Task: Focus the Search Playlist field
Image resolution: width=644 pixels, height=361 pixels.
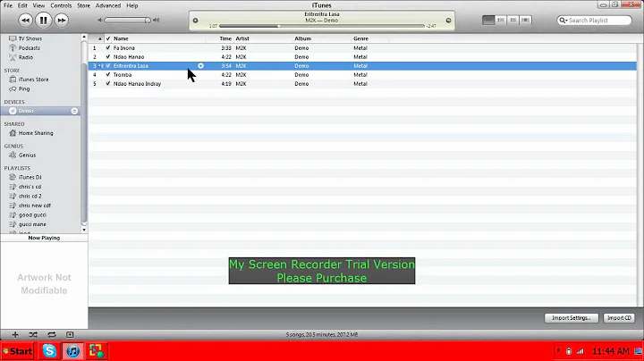Action: pyautogui.click(x=594, y=20)
